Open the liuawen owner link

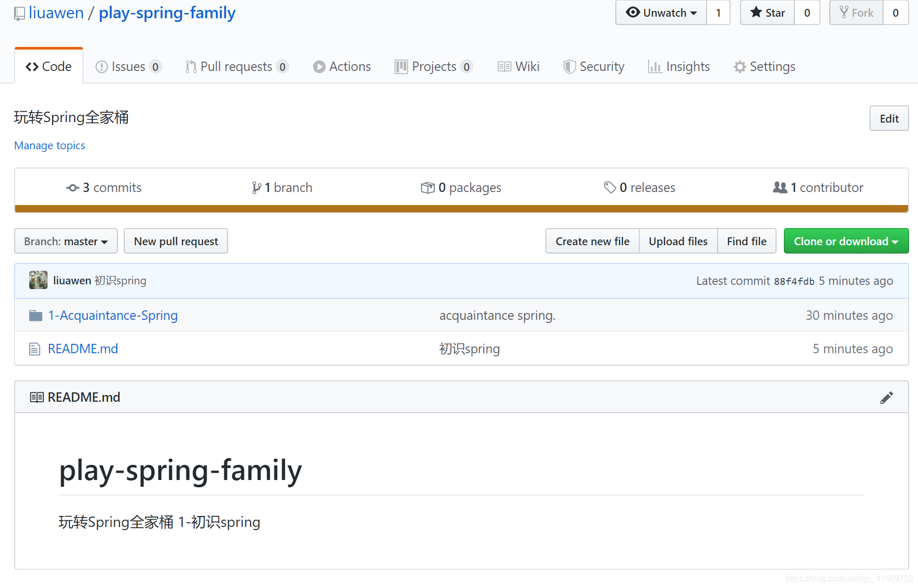click(x=56, y=13)
